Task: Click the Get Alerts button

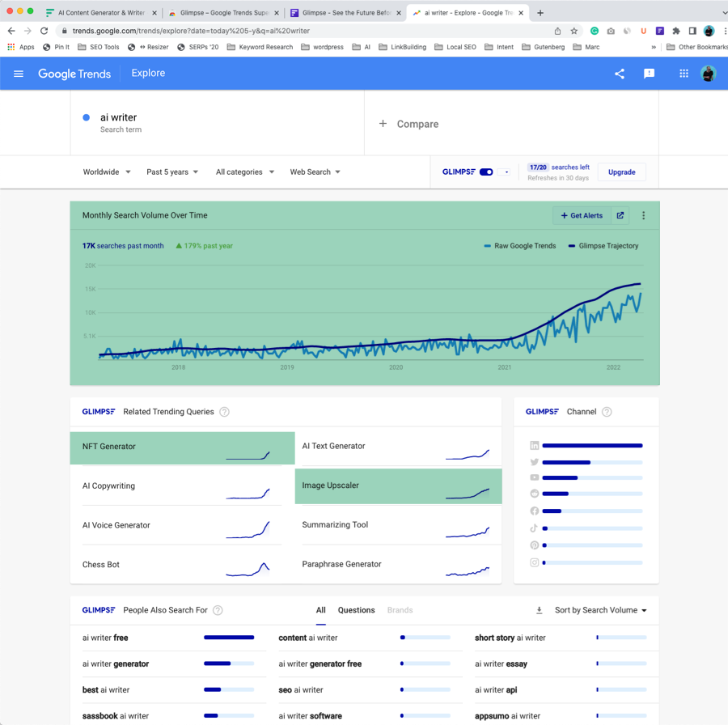Action: point(582,215)
